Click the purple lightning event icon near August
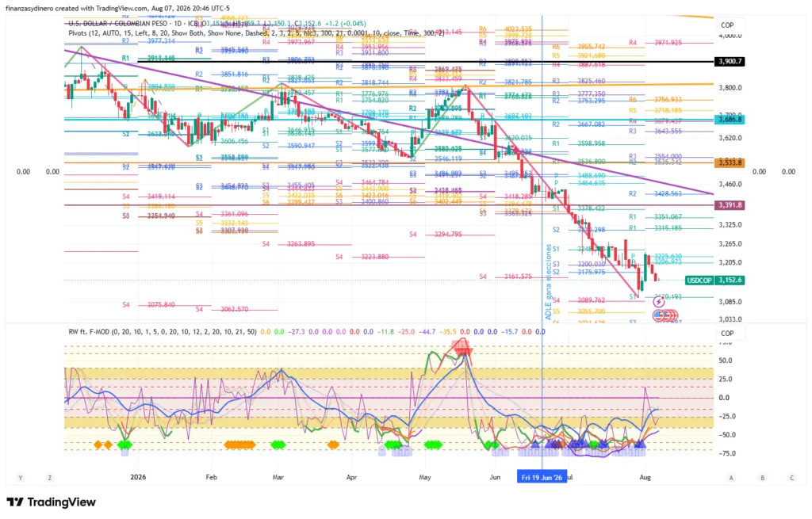This screenshot has width=812, height=519. [658, 301]
